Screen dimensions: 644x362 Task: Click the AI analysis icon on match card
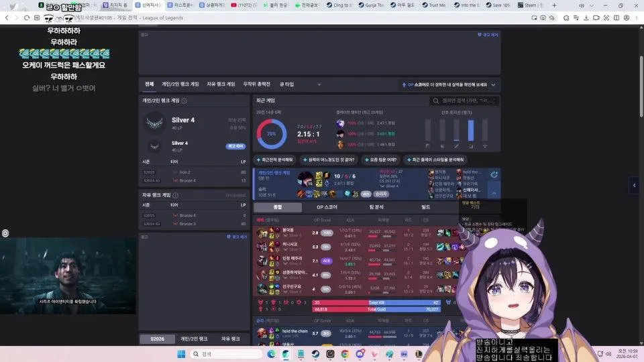point(494,174)
